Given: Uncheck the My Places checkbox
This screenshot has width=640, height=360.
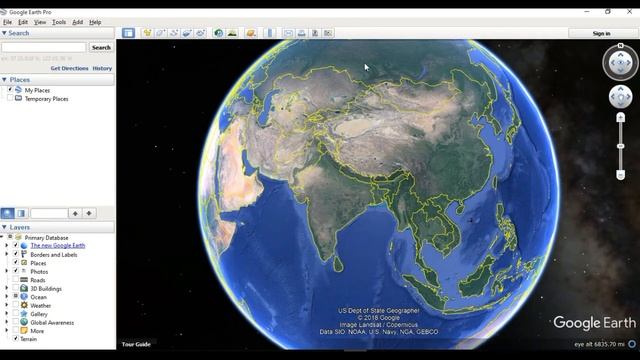Looking at the screenshot, I should click(x=10, y=89).
